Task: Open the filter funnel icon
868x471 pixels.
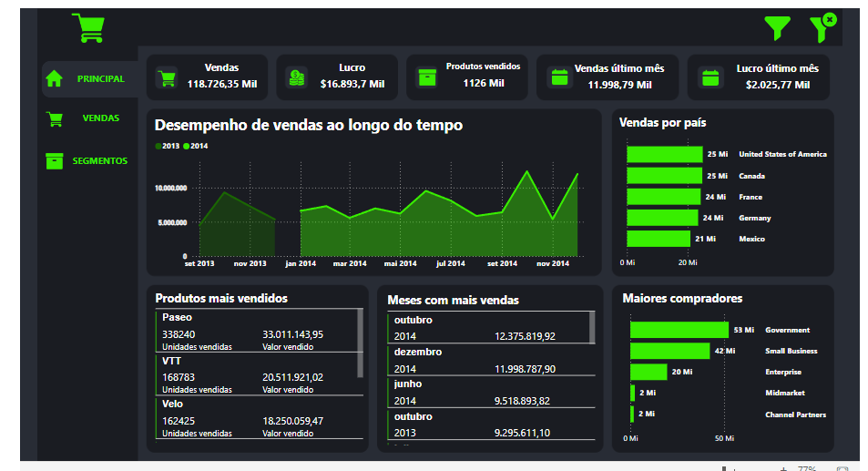Action: point(777,29)
